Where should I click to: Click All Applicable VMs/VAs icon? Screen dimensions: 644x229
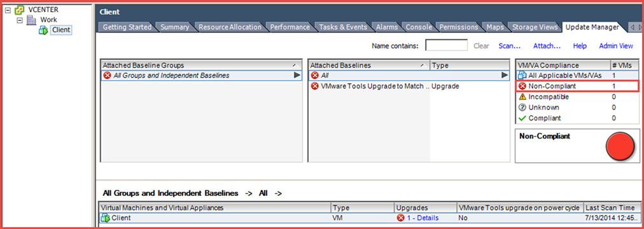point(522,76)
